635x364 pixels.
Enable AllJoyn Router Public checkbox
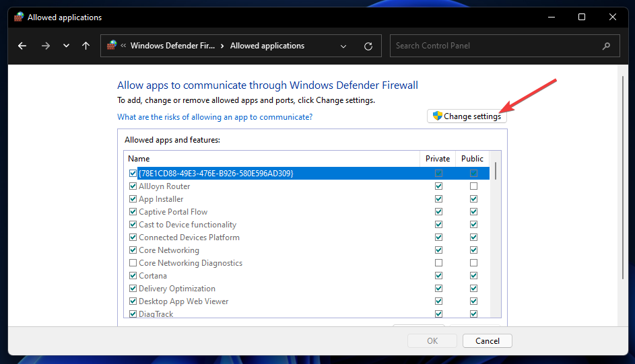[x=474, y=186]
